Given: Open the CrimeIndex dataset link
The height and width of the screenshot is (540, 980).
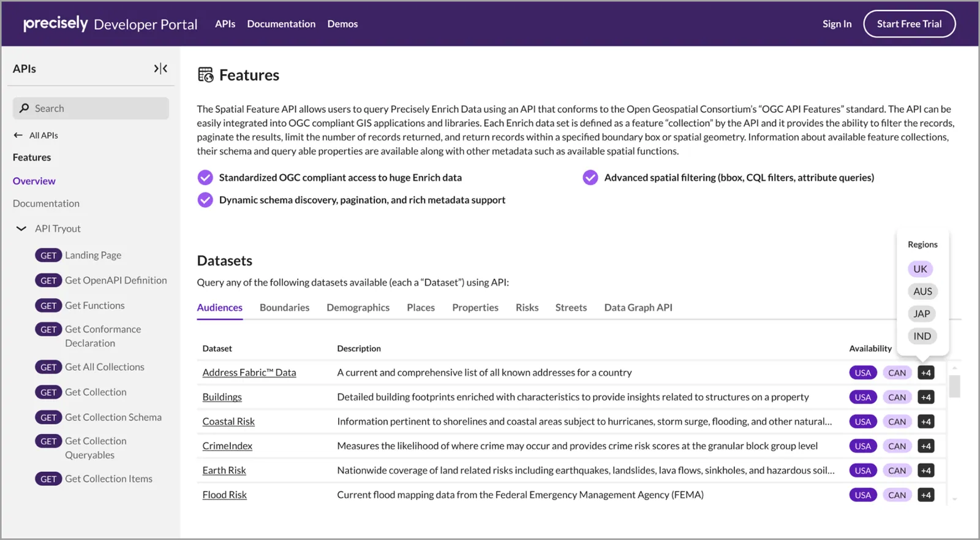Looking at the screenshot, I should pos(227,446).
